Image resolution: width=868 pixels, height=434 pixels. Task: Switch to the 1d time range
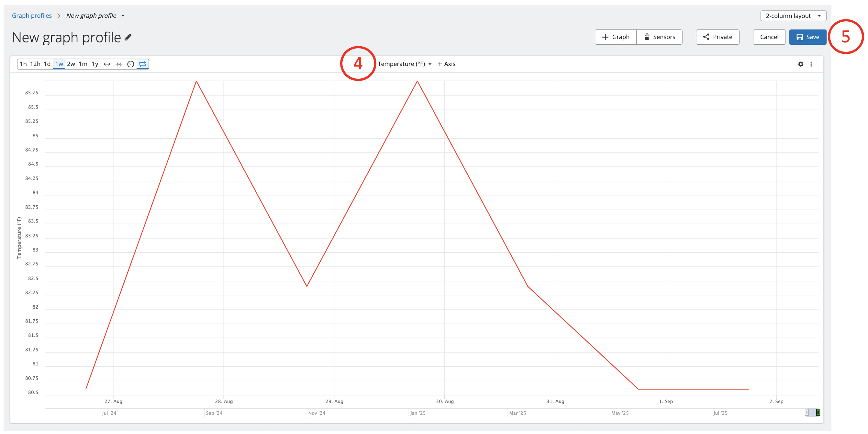pos(47,64)
